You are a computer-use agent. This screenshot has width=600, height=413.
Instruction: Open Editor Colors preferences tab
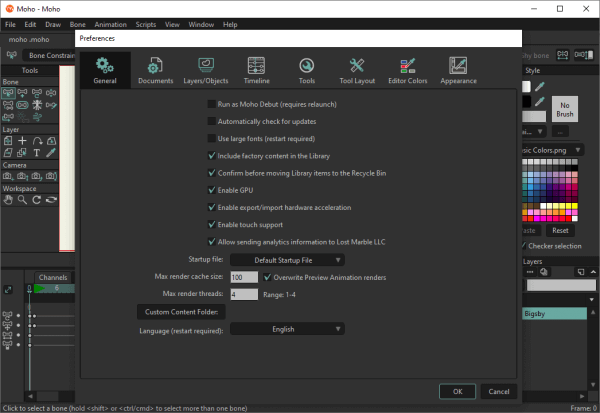[408, 70]
